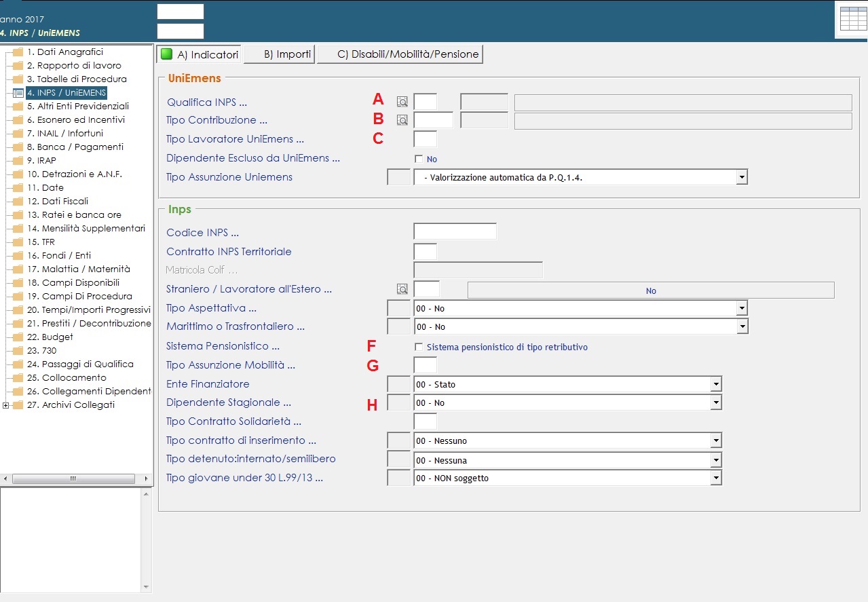Click the lookup icon beside Qualifica INPS
The image size is (868, 602).
(x=402, y=102)
